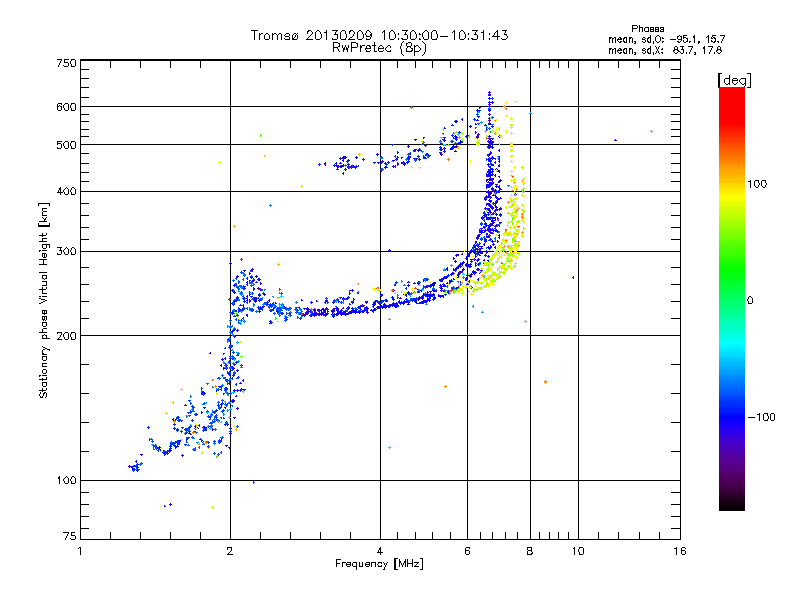Click the x-axis tick label '10'

coord(578,551)
